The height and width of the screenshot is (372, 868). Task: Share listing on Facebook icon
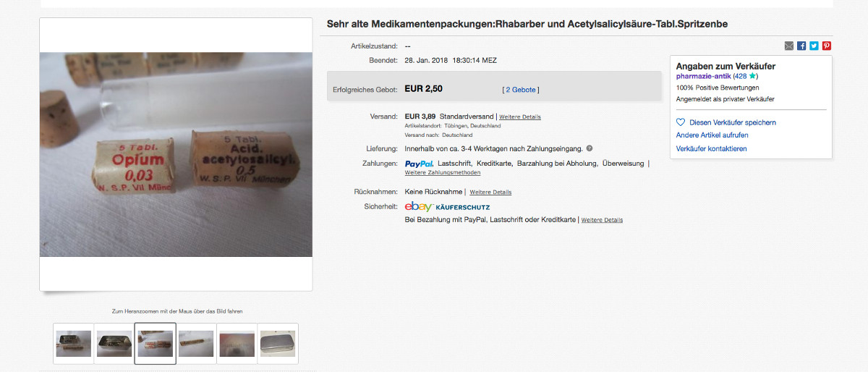pyautogui.click(x=801, y=46)
